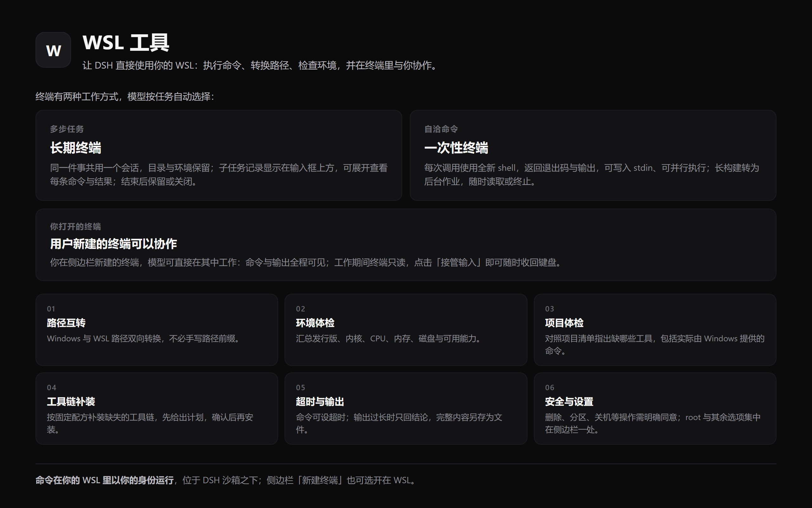Click the description starting with "每次调用使用全新 shell"
Screen dimensions: 812x508
(x=592, y=175)
